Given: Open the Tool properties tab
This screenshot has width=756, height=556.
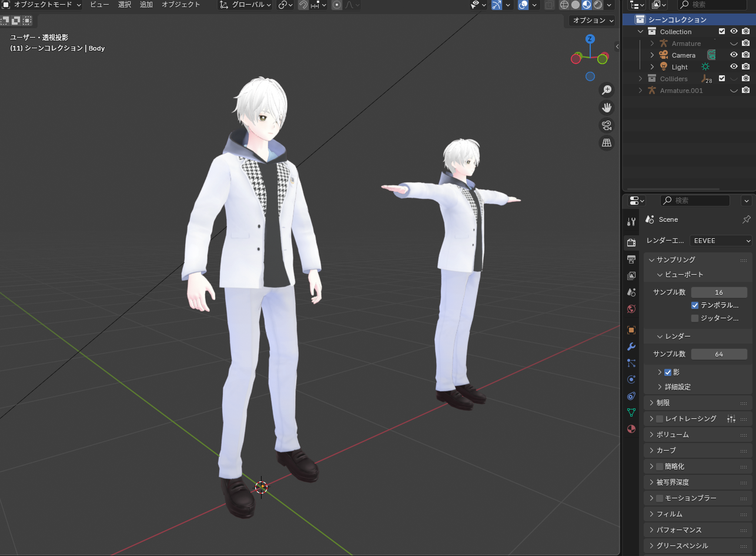Looking at the screenshot, I should tap(631, 221).
